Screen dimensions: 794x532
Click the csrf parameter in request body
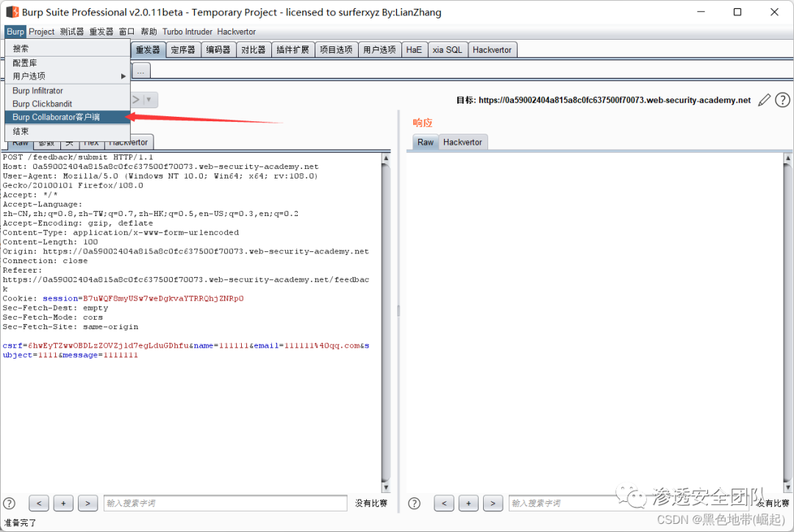tap(96, 345)
